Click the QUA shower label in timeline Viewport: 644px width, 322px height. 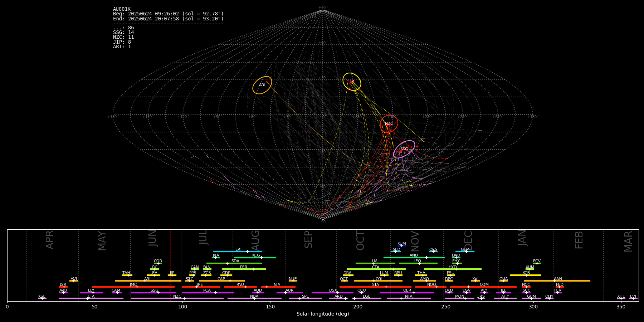tap(504, 279)
